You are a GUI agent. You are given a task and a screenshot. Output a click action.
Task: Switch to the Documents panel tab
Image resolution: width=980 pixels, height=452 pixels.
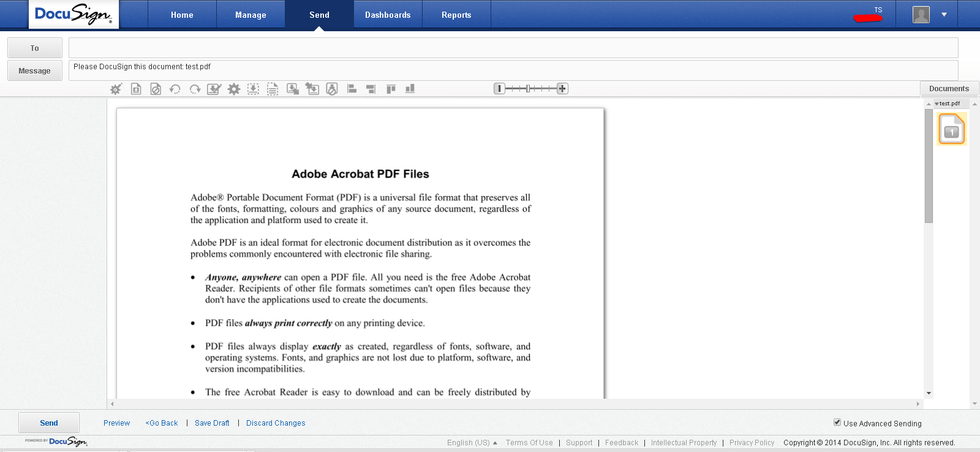949,89
